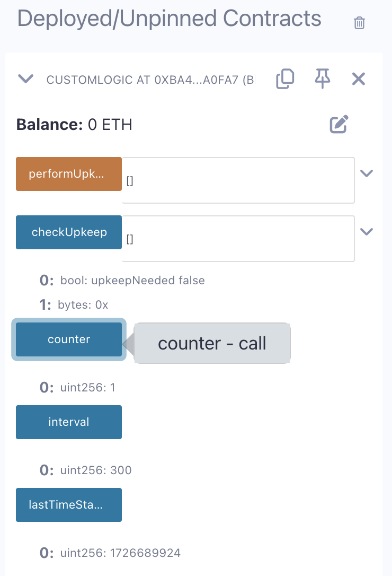Expand the checkUpkeep parameter fields
392x576 pixels.
click(x=367, y=232)
